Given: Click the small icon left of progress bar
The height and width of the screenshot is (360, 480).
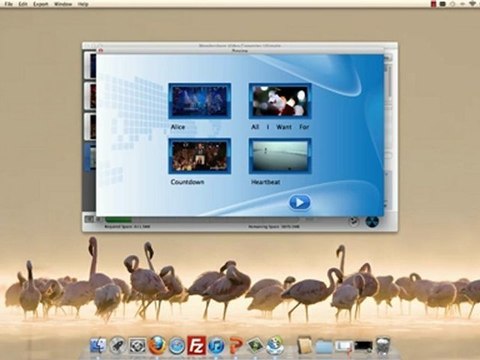Looking at the screenshot, I should (x=89, y=219).
